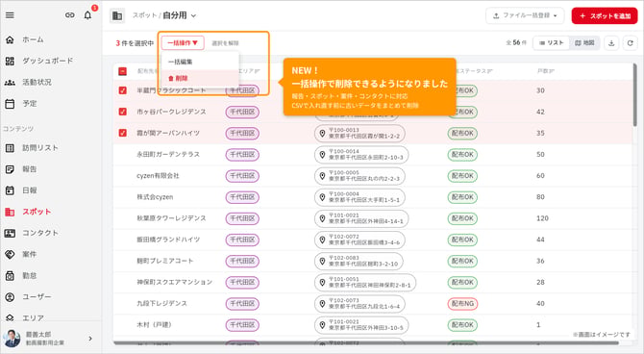Open the 自分用 breadcrumb dropdown

pyautogui.click(x=180, y=15)
